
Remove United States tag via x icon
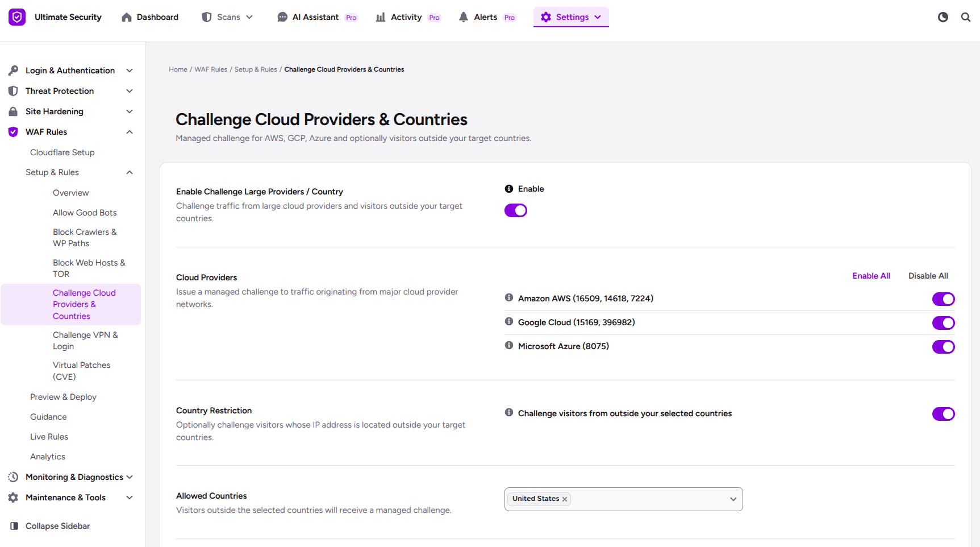point(565,499)
